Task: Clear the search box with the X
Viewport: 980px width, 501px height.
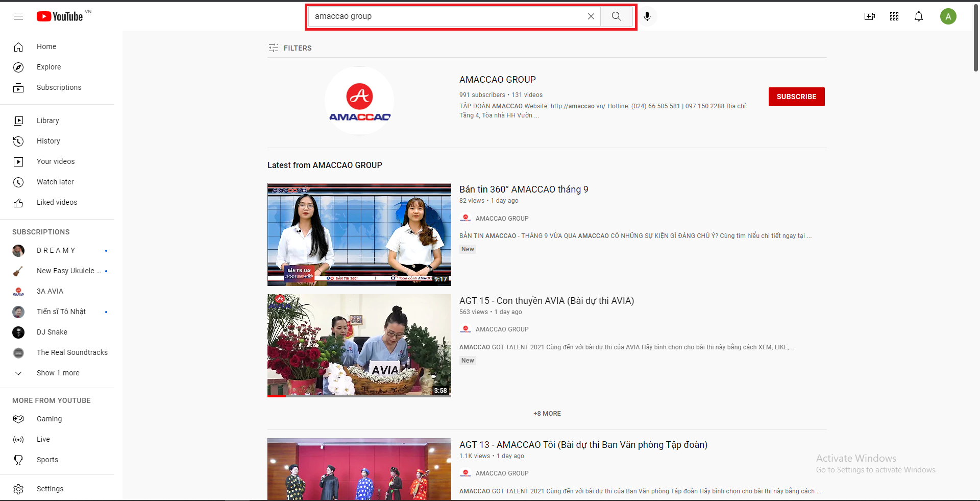Action: (591, 16)
